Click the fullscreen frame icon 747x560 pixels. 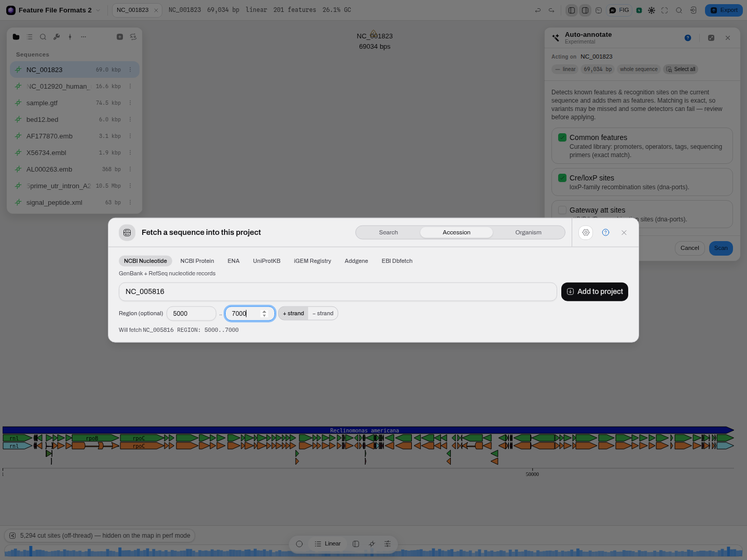pyautogui.click(x=665, y=10)
